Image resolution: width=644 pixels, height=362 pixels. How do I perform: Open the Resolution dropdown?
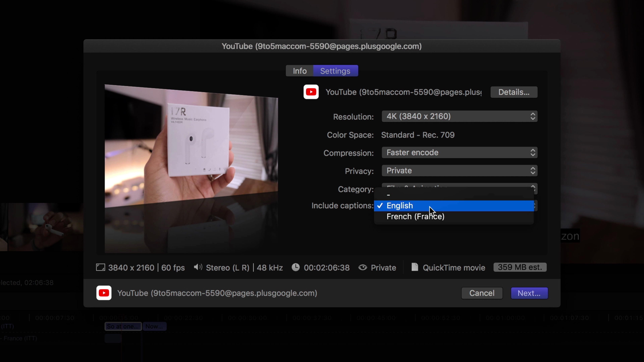[459, 116]
